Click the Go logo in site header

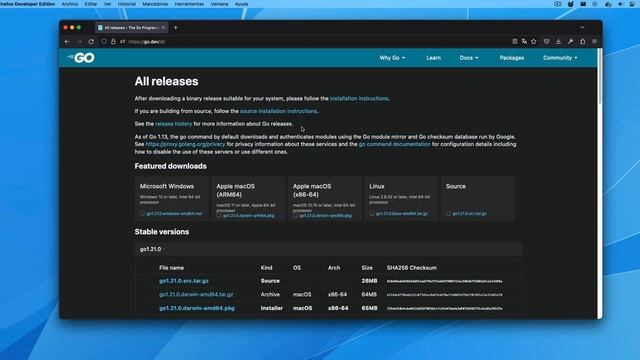coord(81,58)
